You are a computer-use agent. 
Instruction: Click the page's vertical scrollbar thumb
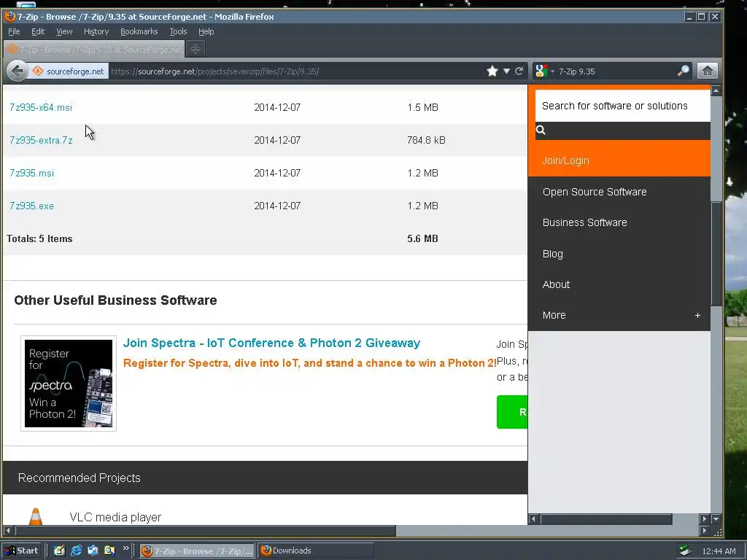pyautogui.click(x=716, y=254)
